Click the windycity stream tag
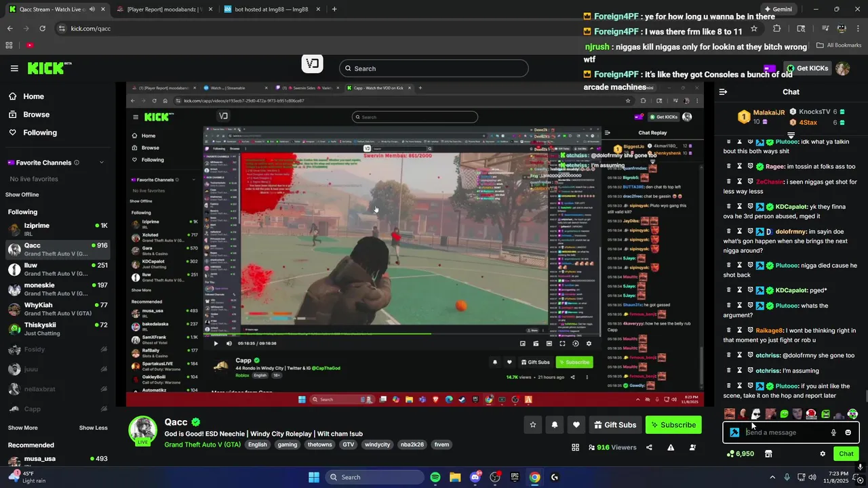868x488 pixels. pyautogui.click(x=377, y=445)
